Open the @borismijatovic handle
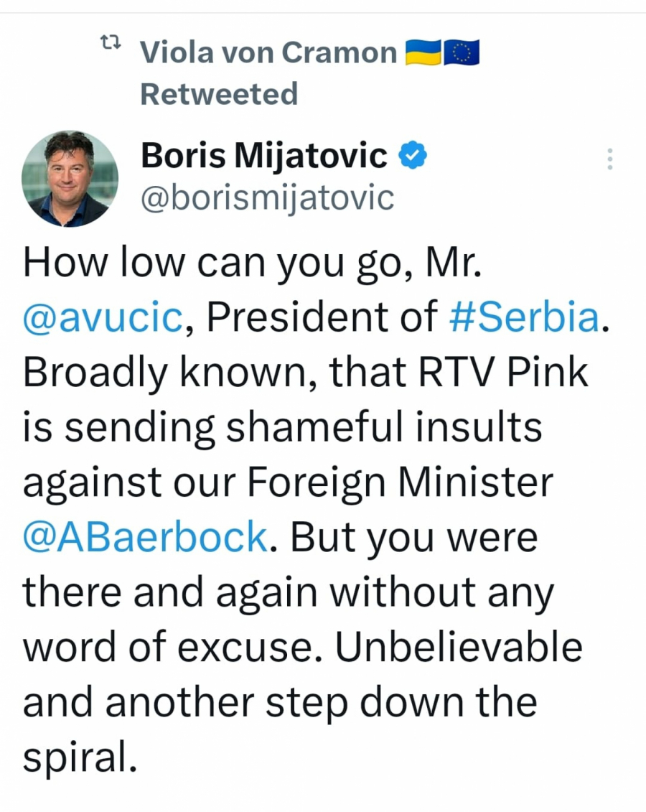646x812 pixels. click(x=267, y=197)
